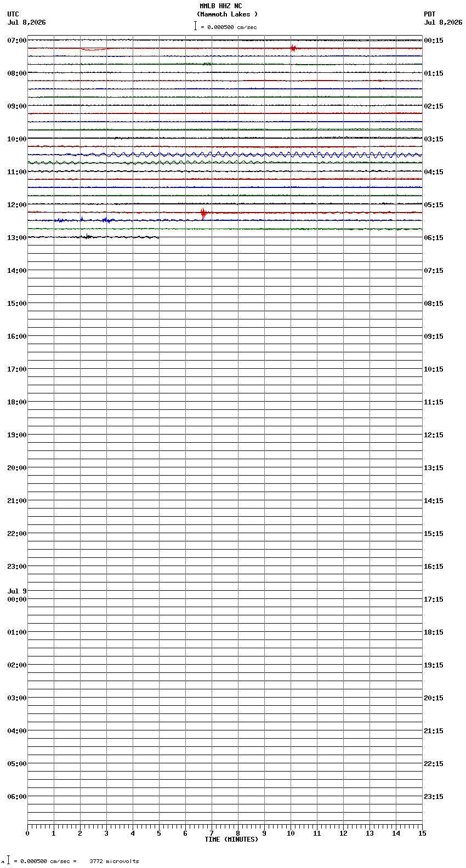The height and width of the screenshot is (868, 466).
Task: Click the '3772 microvolts' footer scale text
Action: pyautogui.click(x=114, y=861)
